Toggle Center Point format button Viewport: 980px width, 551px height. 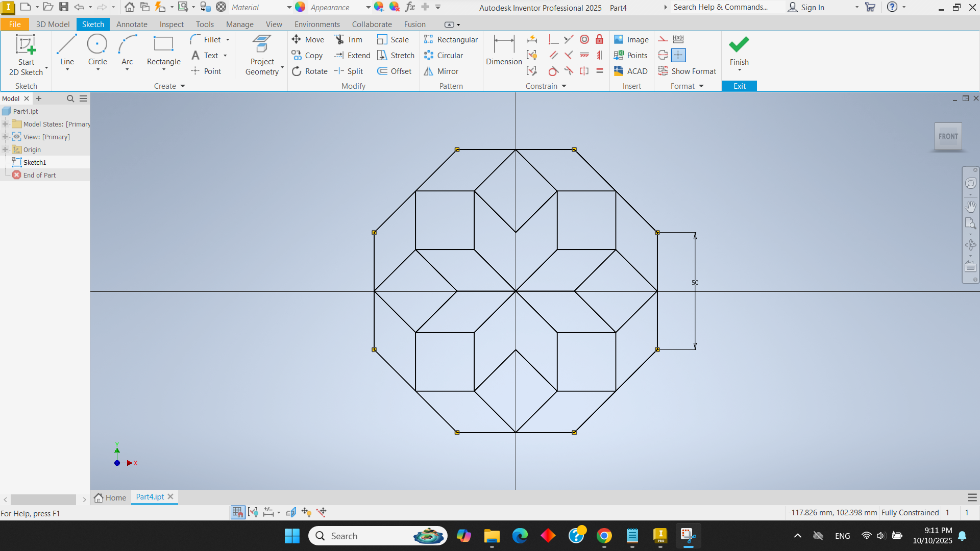(x=678, y=56)
